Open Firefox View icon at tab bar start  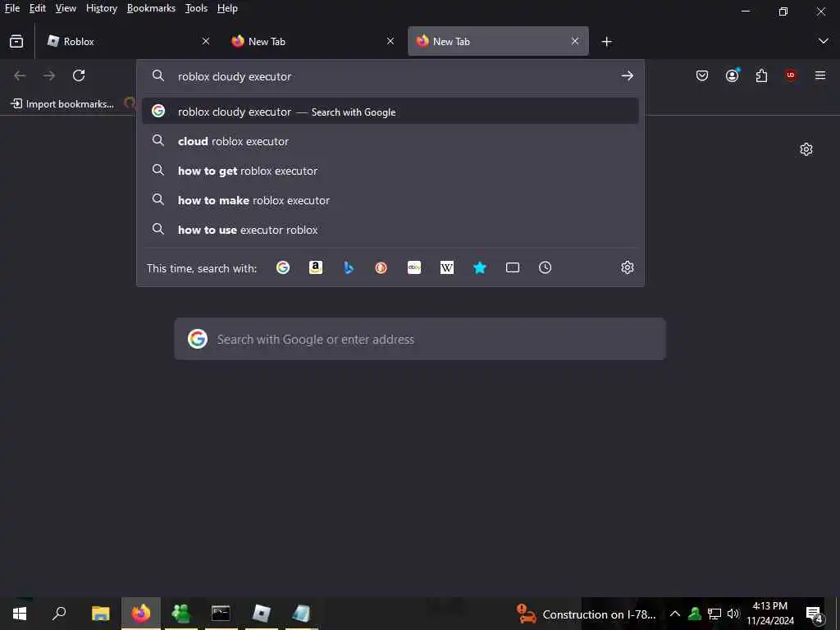tap(16, 41)
